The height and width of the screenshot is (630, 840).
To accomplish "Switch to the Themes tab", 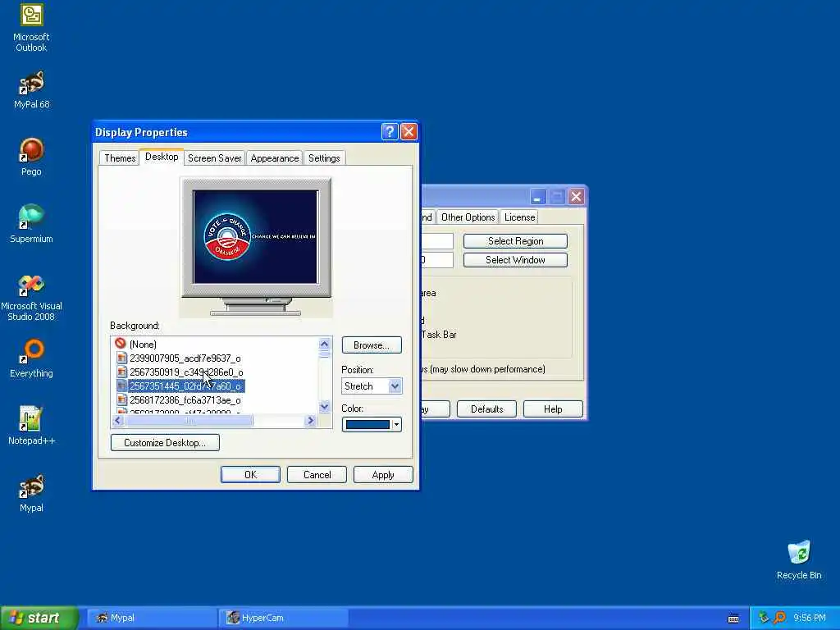I will point(120,158).
